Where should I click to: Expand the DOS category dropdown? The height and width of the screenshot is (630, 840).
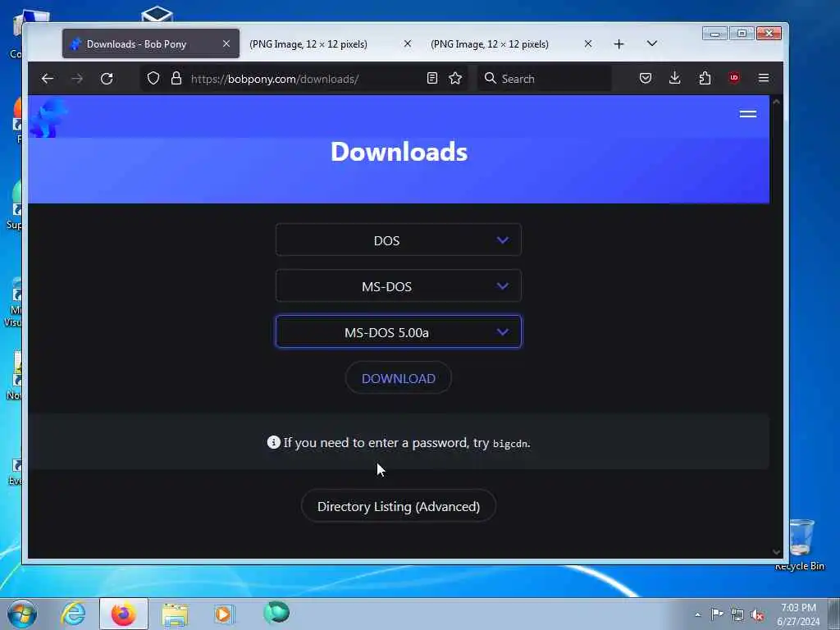click(x=398, y=240)
